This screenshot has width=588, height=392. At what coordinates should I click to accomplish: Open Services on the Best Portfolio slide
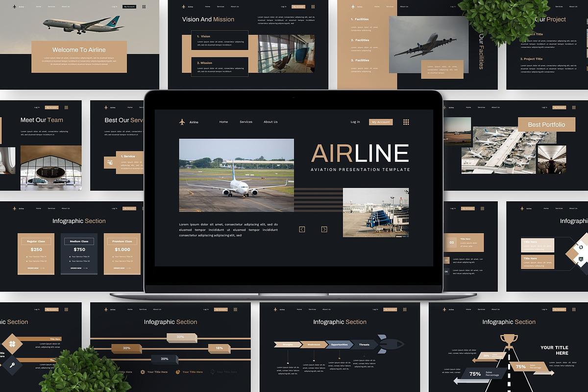(481, 107)
